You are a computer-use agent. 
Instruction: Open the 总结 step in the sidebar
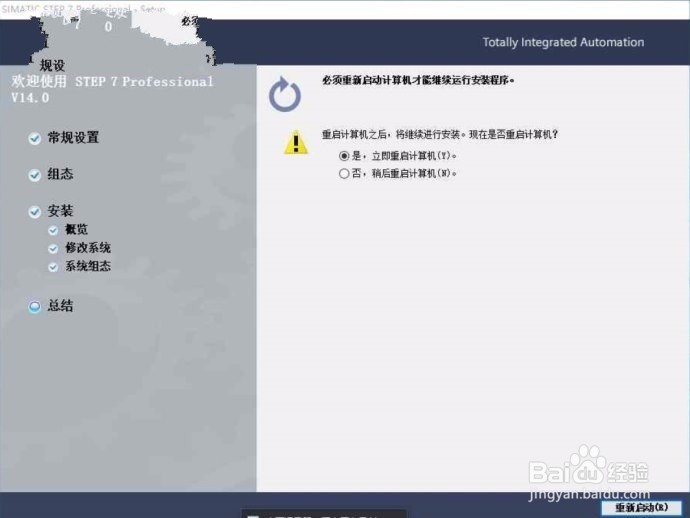coord(60,306)
